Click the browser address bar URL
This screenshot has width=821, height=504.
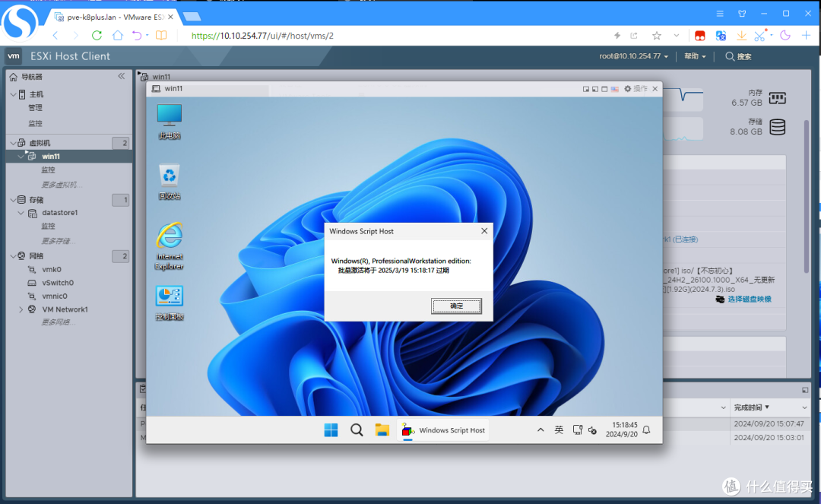coord(262,36)
